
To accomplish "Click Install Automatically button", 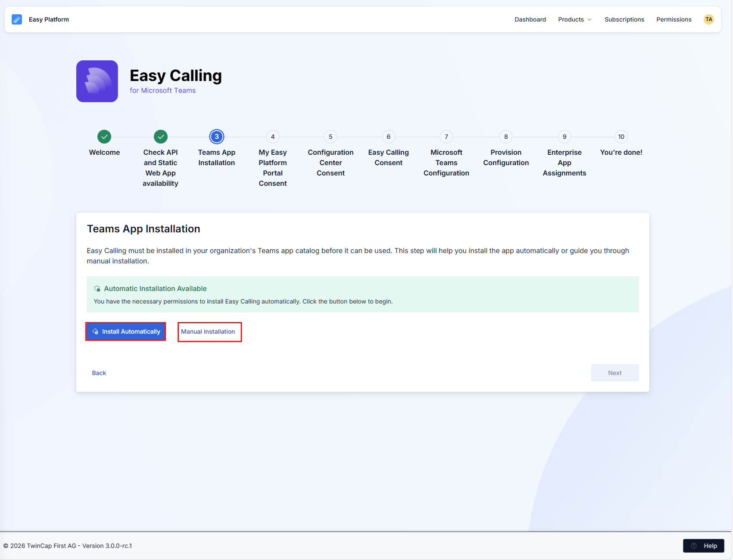I will [x=126, y=332].
